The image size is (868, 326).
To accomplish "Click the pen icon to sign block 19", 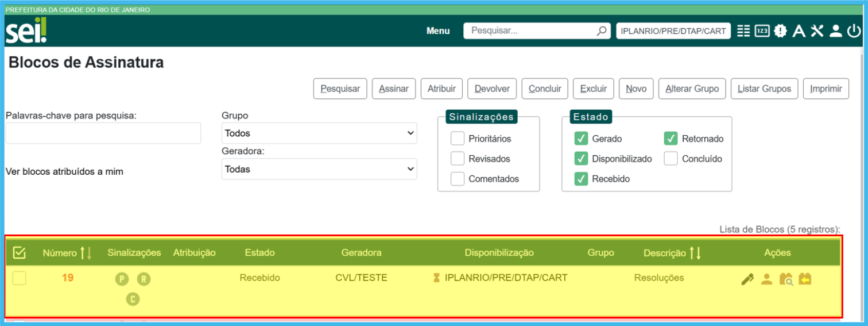I will tap(747, 279).
